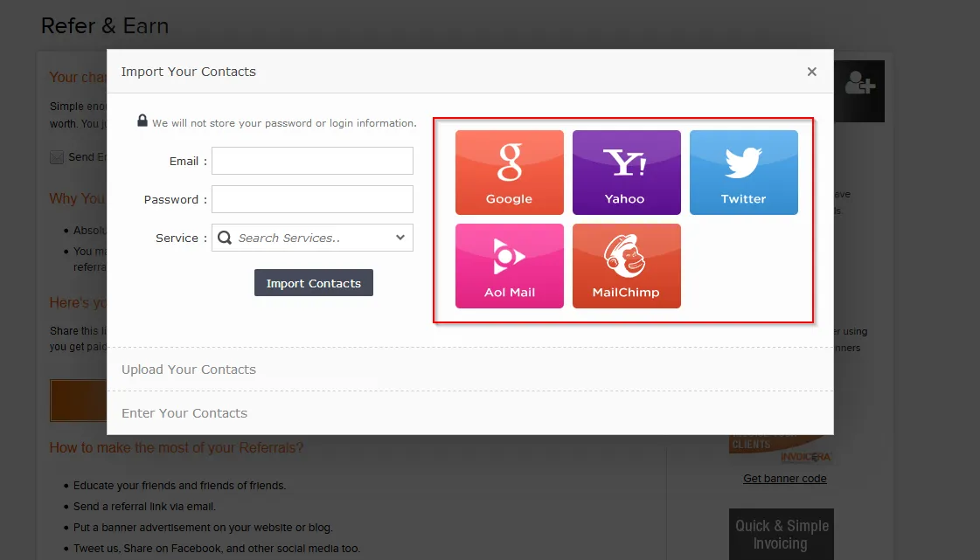Click 'Put a banner advertisement' bullet text
980x560 pixels.
203,528
